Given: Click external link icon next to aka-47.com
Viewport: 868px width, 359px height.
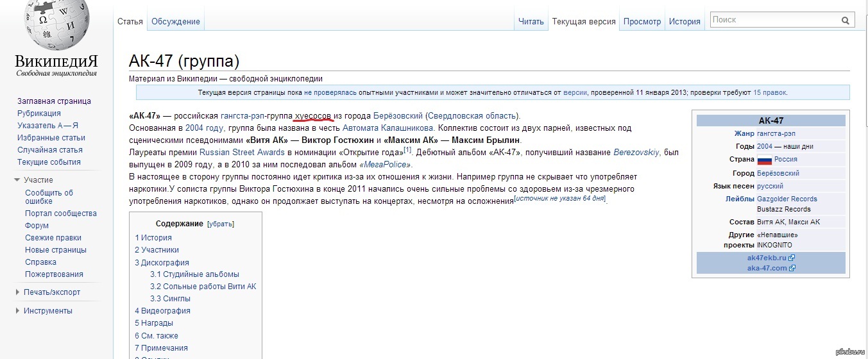Looking at the screenshot, I should [792, 268].
